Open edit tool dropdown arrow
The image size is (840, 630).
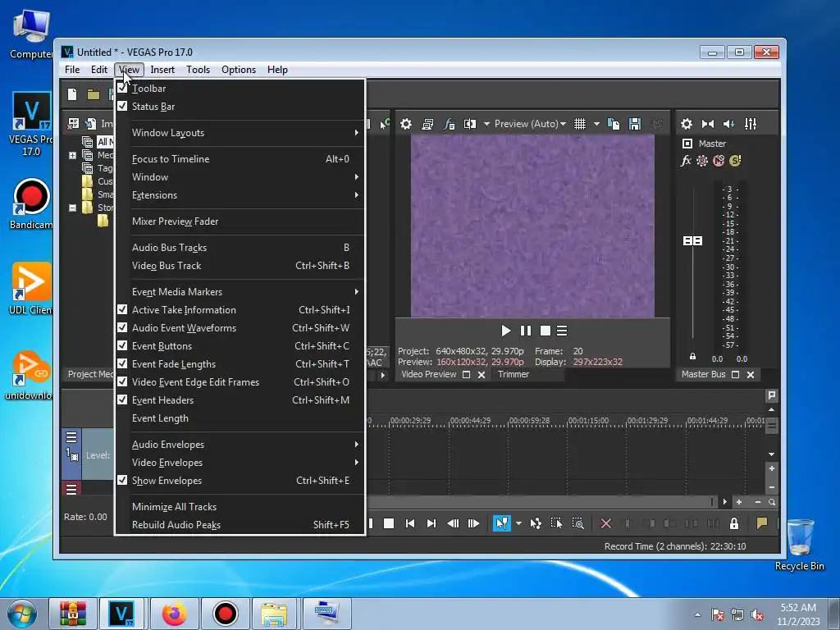pos(518,523)
